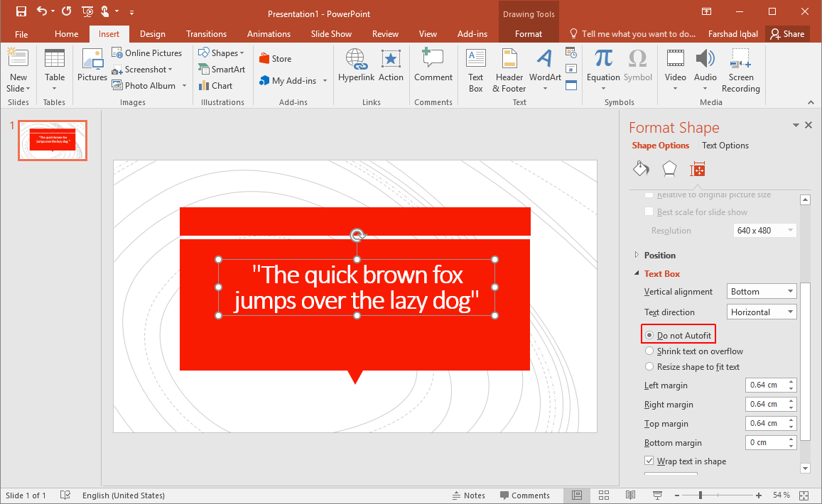Insert a Text Box from ribbon

point(475,71)
